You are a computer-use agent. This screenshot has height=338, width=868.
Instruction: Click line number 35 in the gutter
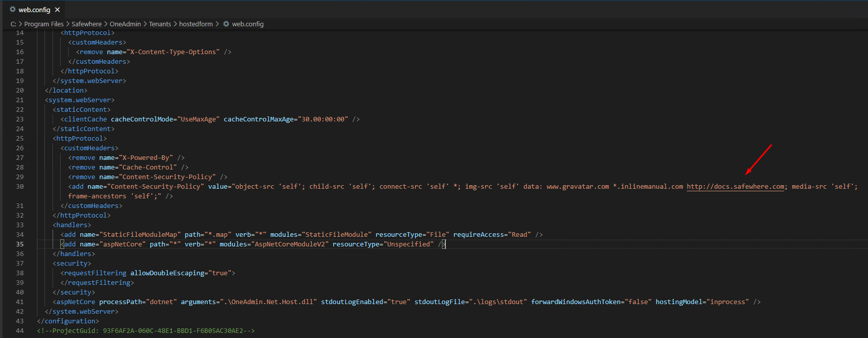tap(20, 244)
